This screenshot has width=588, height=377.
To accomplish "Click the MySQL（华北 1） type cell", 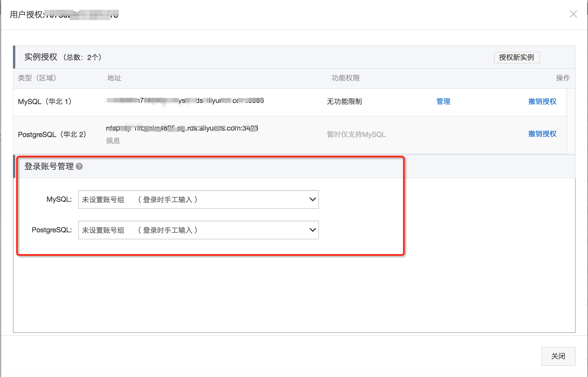I will click(45, 101).
